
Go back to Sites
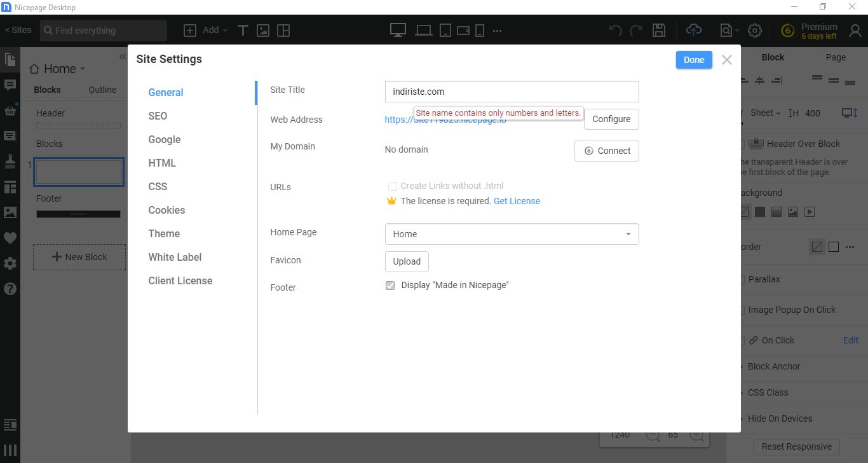[x=18, y=30]
